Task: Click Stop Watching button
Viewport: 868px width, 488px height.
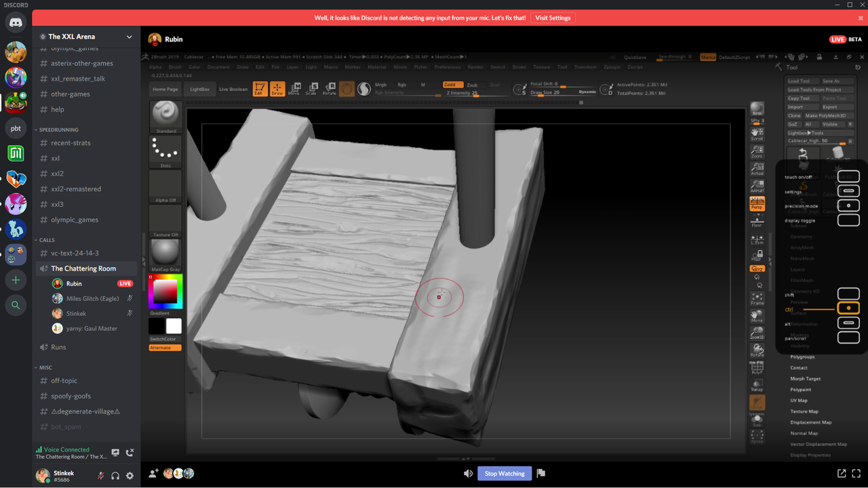Action: (505, 474)
